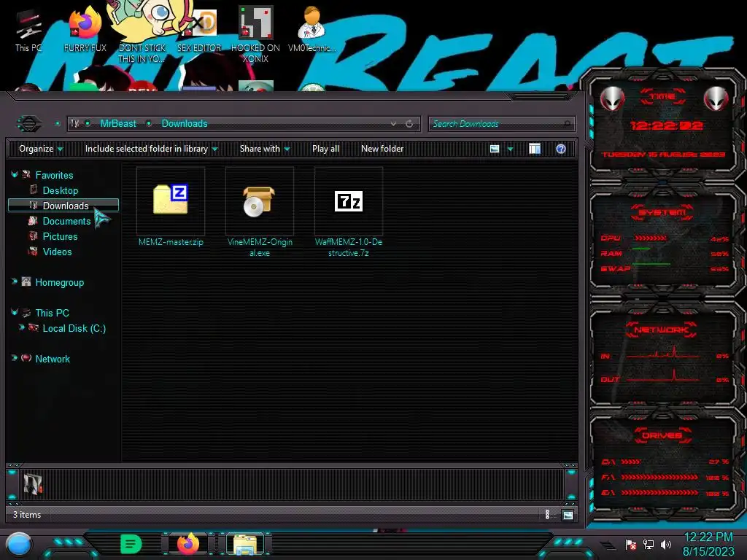Image resolution: width=747 pixels, height=560 pixels.
Task: Open the VM0Technic desktop icon
Action: point(311,29)
